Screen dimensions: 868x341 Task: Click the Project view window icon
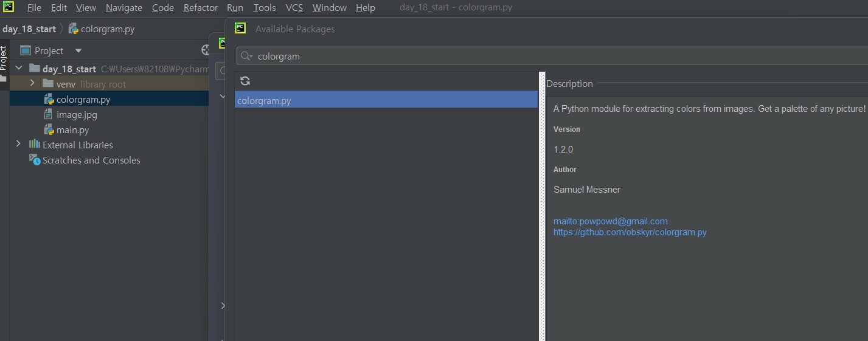[x=26, y=50]
